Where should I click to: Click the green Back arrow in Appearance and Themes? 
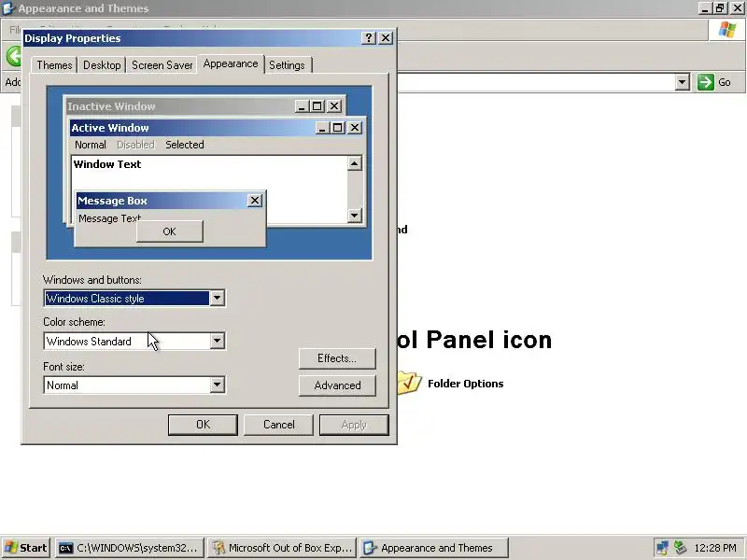point(14,56)
